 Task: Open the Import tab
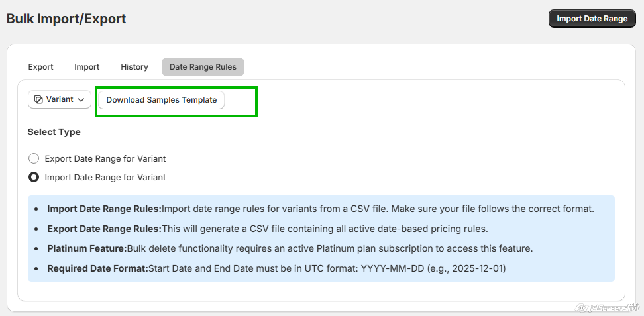click(x=87, y=67)
